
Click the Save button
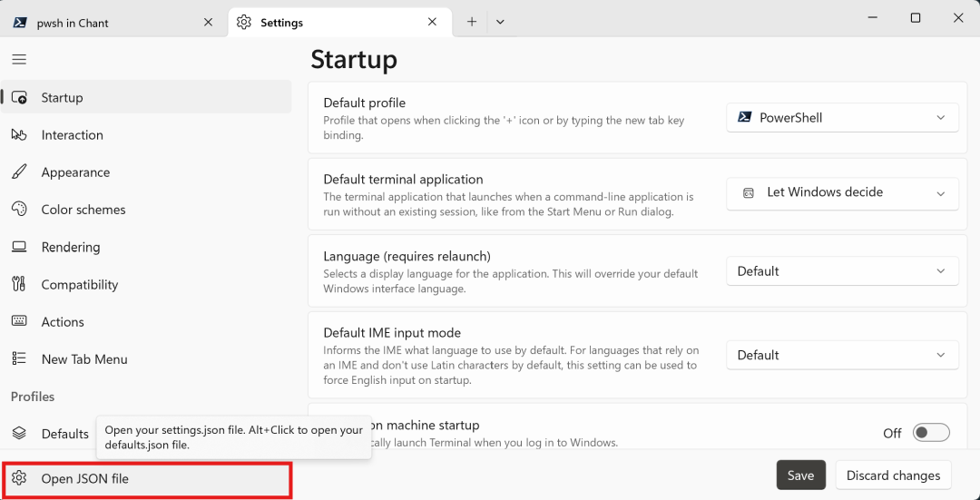[x=800, y=475]
